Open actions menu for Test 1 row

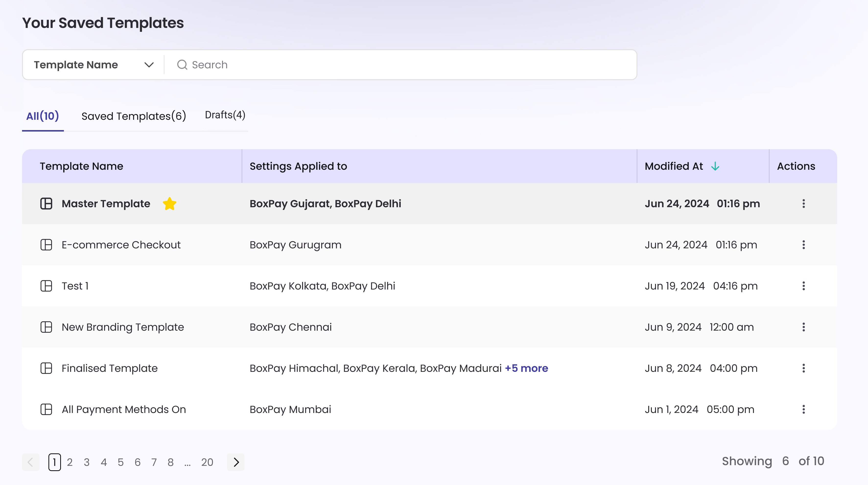803,286
